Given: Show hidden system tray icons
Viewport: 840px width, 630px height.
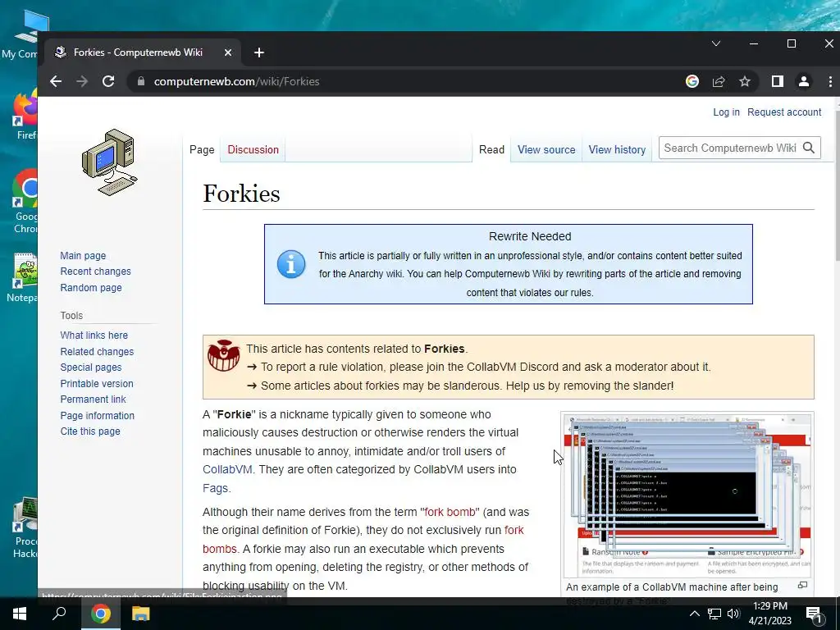Looking at the screenshot, I should coord(694,614).
